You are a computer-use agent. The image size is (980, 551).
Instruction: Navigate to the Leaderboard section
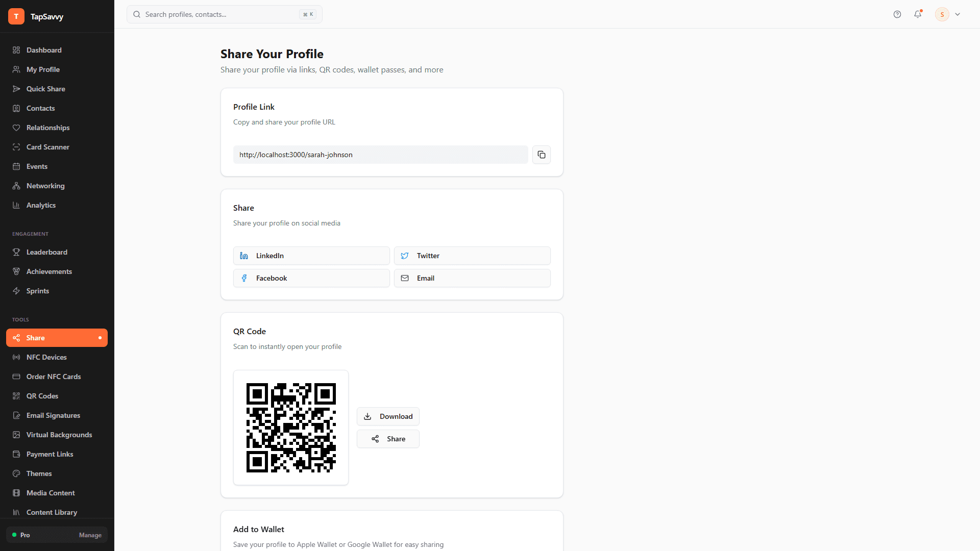[x=47, y=252]
